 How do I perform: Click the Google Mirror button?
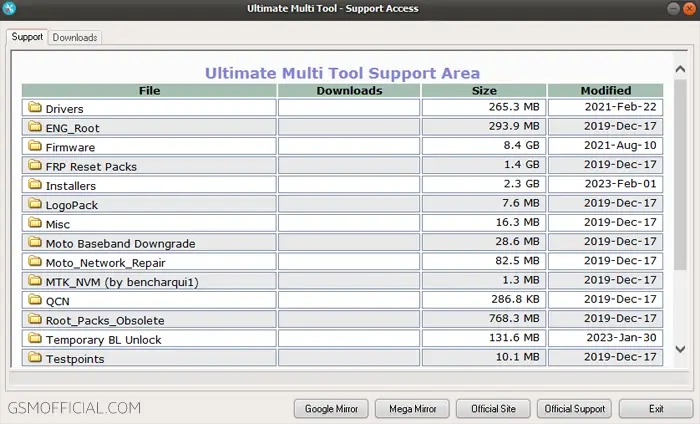(x=331, y=409)
